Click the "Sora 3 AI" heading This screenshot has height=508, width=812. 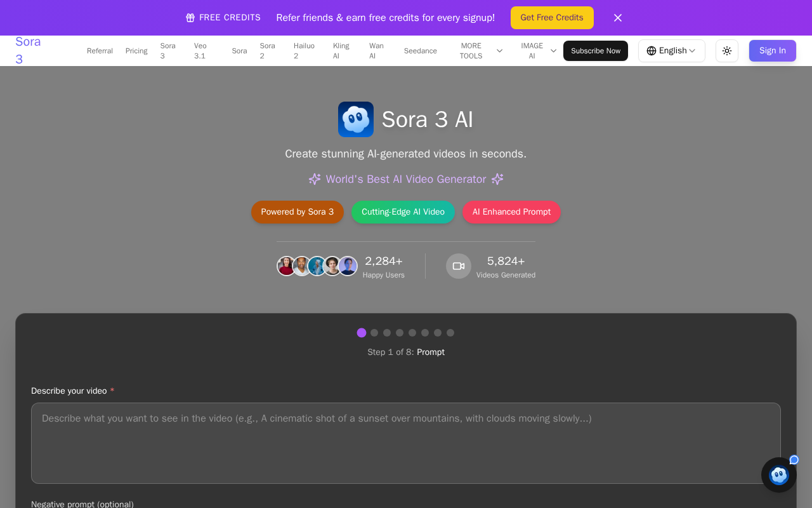coord(428,119)
